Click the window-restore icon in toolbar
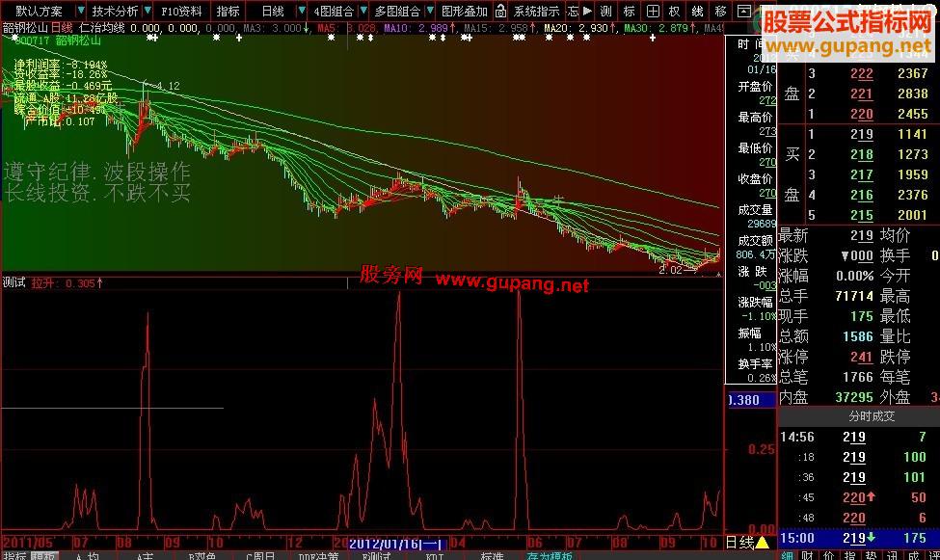Screen dimensions: 940x560 point(744,11)
